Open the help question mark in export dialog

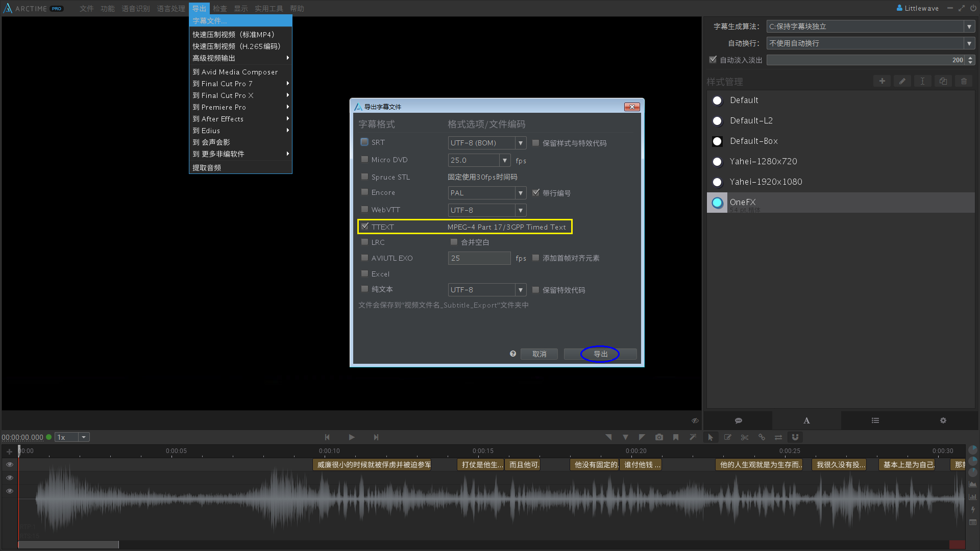pyautogui.click(x=513, y=354)
